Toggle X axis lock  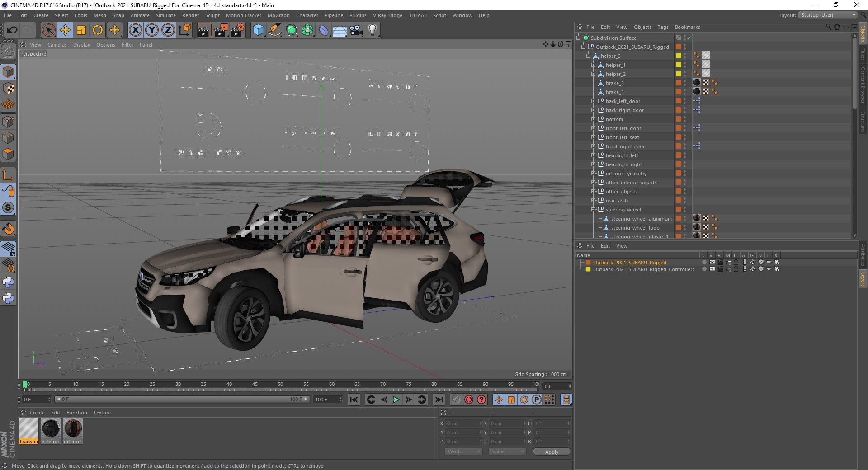point(135,30)
